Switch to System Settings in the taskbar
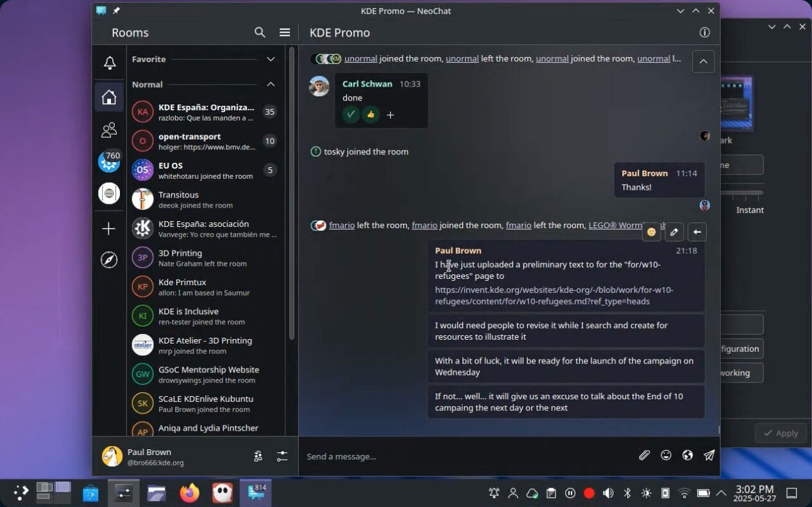812x507 pixels. [123, 493]
